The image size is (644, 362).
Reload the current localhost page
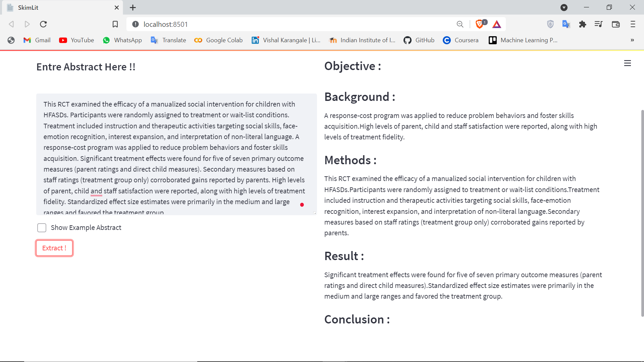coord(43,24)
